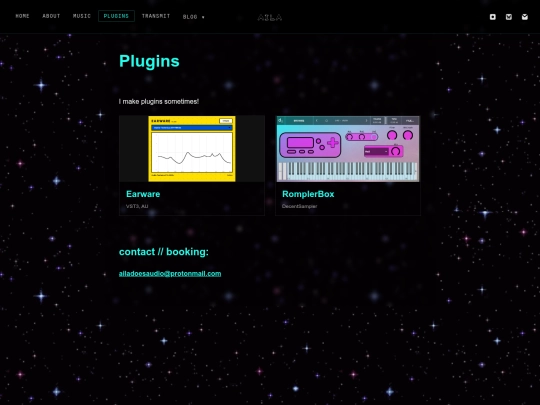Click the 'Plugins' page heading

149,61
